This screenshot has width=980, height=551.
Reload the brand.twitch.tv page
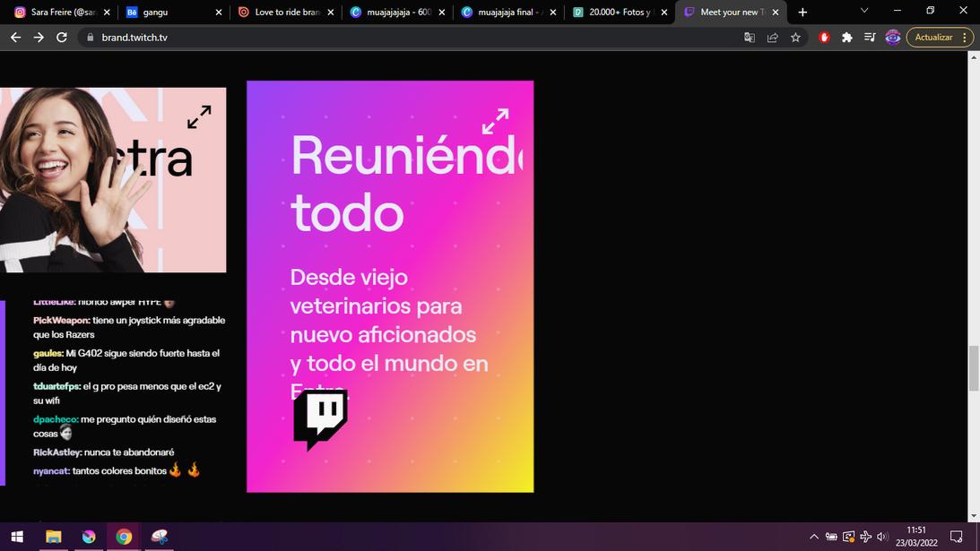pos(61,38)
